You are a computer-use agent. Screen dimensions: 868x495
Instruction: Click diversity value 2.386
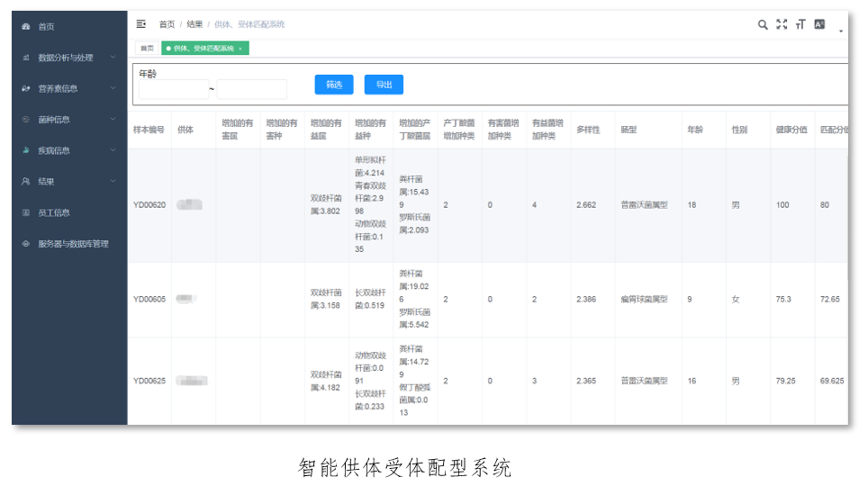click(586, 299)
